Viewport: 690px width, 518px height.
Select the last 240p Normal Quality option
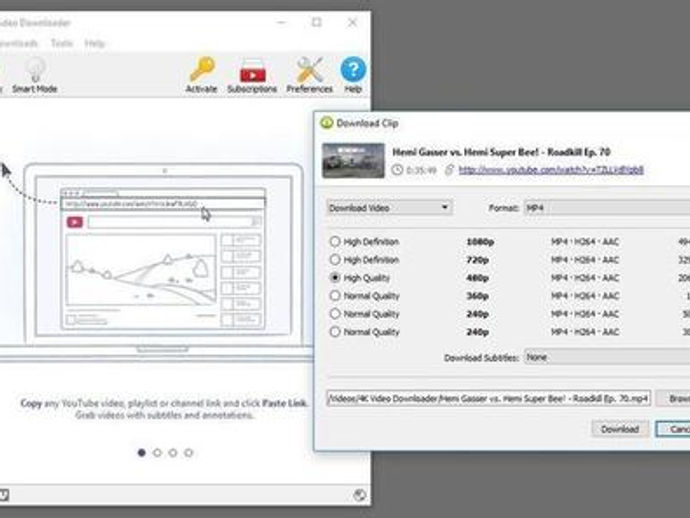click(335, 332)
